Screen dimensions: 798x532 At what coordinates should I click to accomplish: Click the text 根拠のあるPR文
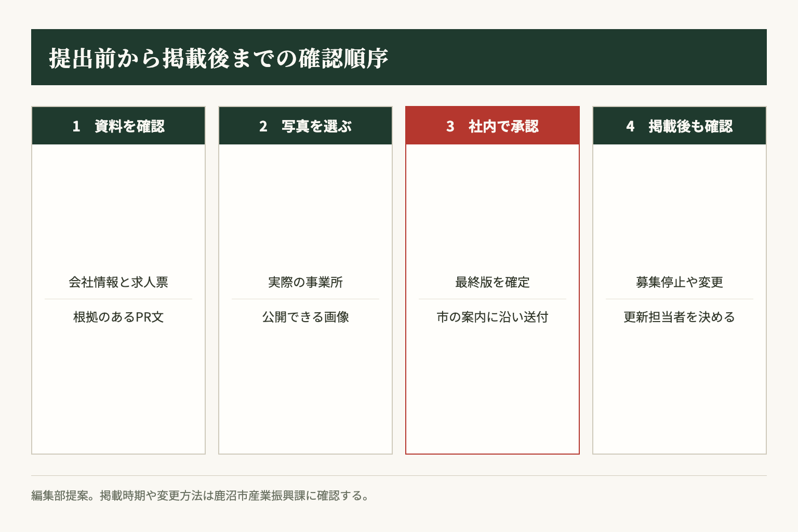(118, 317)
